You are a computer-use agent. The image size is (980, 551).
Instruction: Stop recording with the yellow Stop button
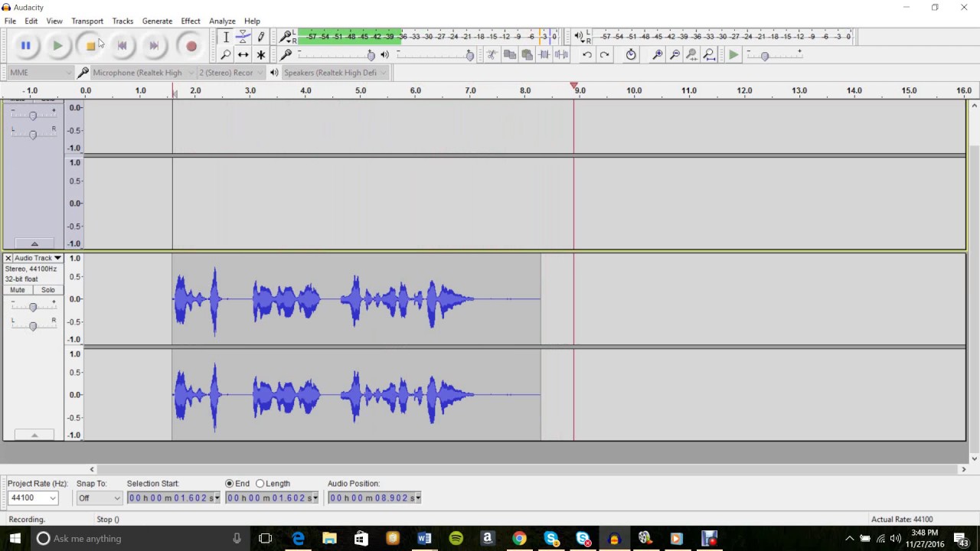tap(90, 46)
